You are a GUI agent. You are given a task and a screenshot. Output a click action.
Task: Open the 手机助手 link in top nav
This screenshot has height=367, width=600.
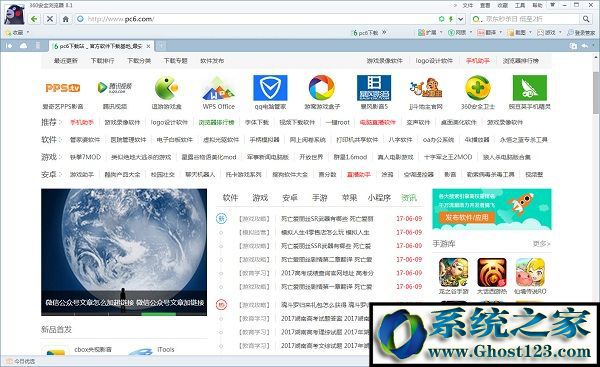point(478,60)
